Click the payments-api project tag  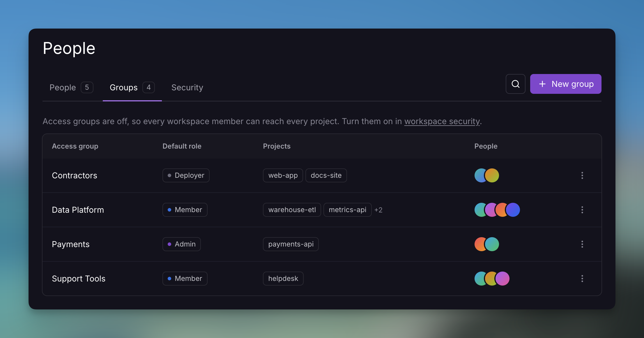click(291, 244)
